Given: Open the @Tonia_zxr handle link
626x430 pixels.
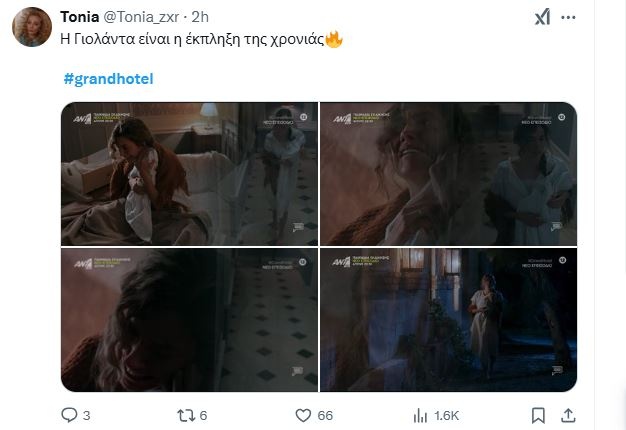Looking at the screenshot, I should [x=150, y=19].
